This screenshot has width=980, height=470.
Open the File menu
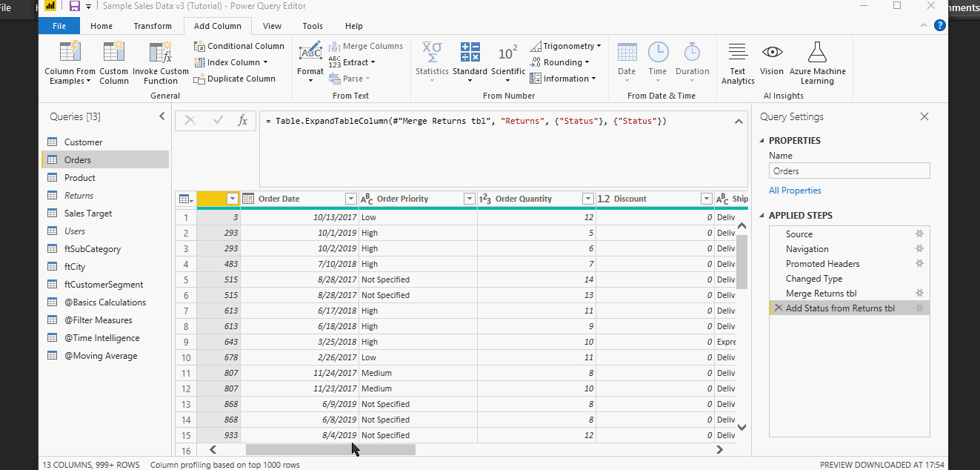tap(59, 25)
